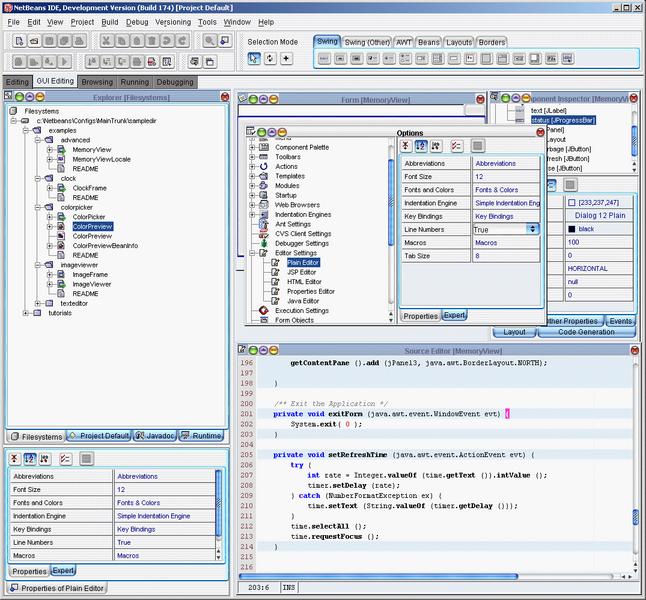This screenshot has width=646, height=600.
Task: Click the magnifier Find icon in the toolbar
Action: tap(209, 41)
